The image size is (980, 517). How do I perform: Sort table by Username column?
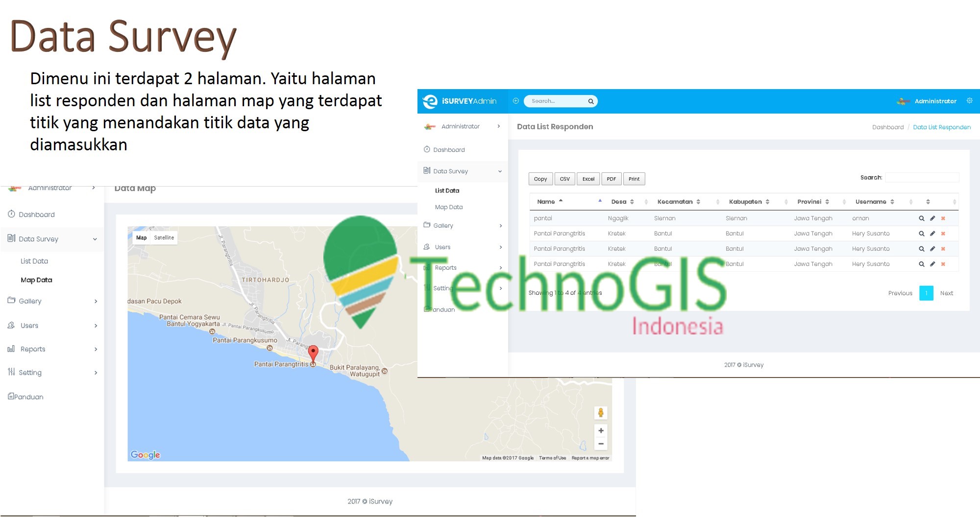click(871, 202)
